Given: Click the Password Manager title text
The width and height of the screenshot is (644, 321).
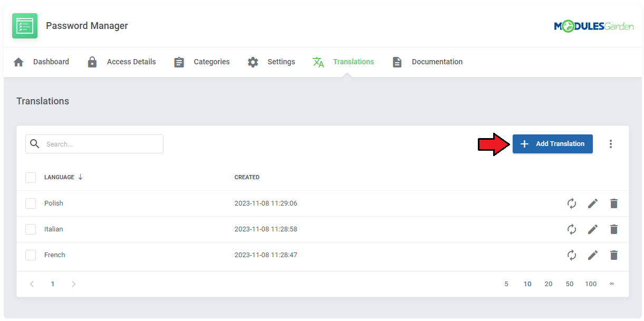Looking at the screenshot, I should pyautogui.click(x=87, y=26).
